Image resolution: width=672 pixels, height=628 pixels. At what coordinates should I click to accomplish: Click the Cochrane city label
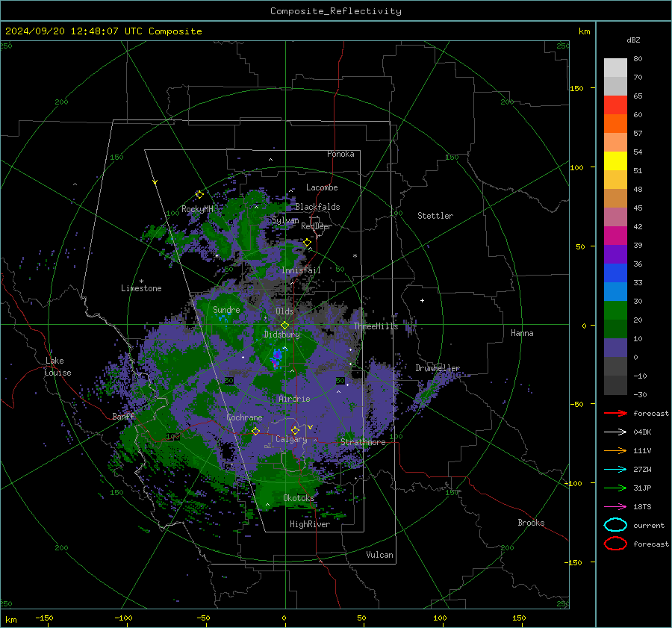coord(244,417)
